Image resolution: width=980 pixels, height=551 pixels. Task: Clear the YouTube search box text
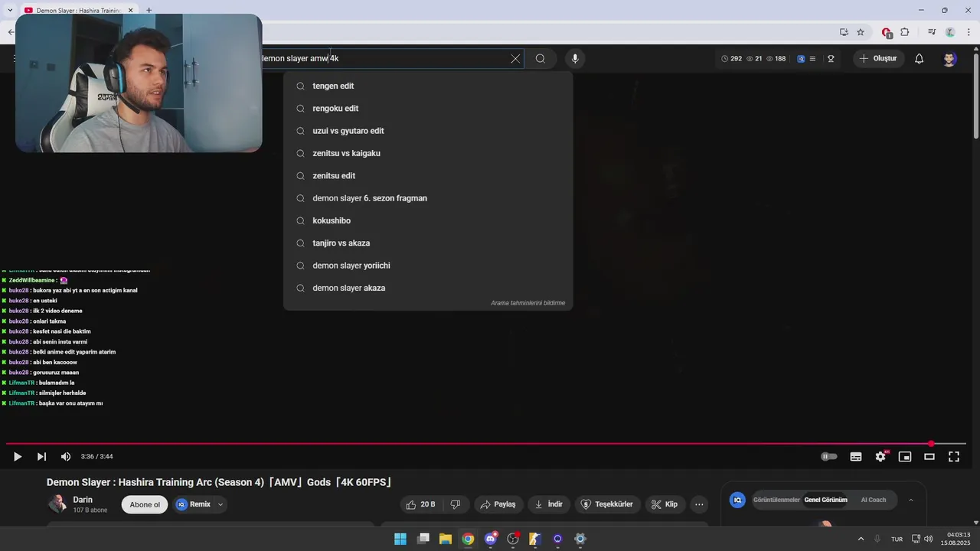pyautogui.click(x=515, y=58)
